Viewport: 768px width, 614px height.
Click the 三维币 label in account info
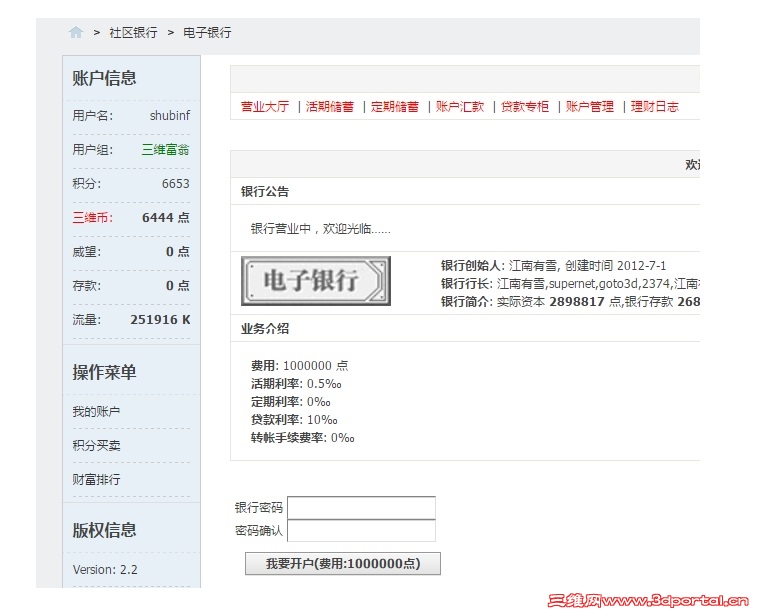coord(93,218)
